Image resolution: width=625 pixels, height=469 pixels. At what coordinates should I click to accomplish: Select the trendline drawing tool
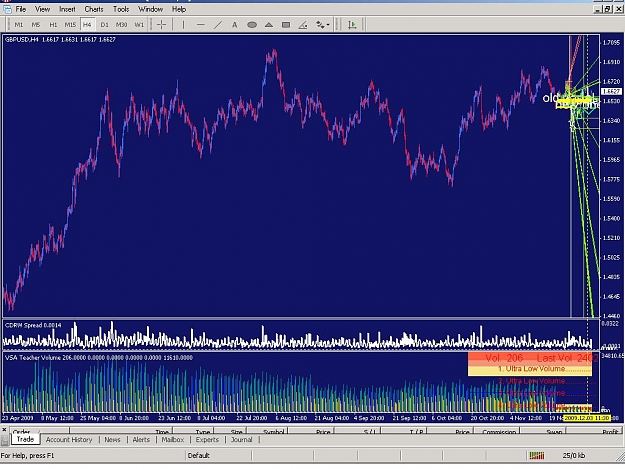[218, 25]
